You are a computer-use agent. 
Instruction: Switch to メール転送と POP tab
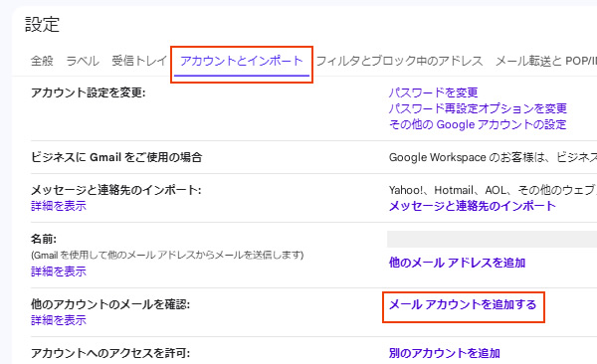[546, 61]
